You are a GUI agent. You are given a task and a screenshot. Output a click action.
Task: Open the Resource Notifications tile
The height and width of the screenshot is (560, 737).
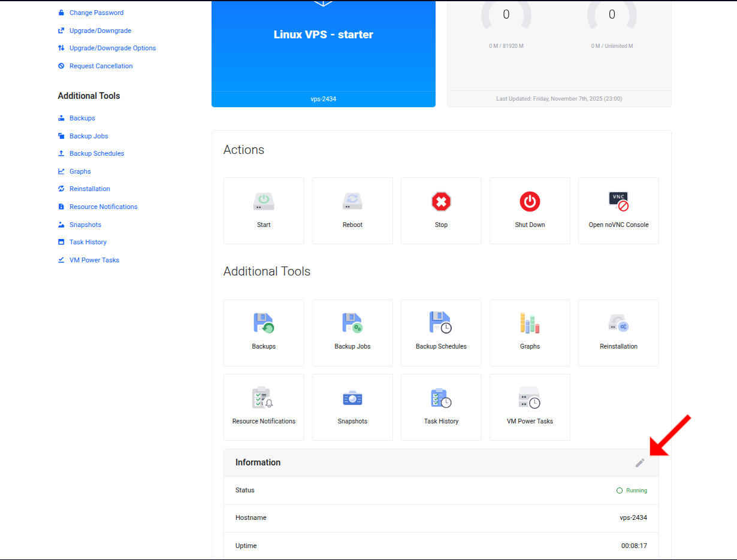pyautogui.click(x=264, y=398)
